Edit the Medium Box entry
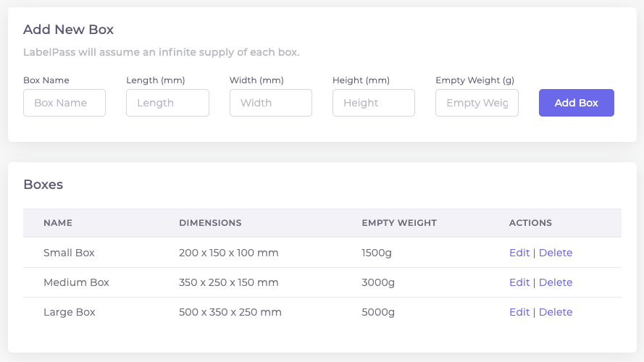 pyautogui.click(x=519, y=282)
